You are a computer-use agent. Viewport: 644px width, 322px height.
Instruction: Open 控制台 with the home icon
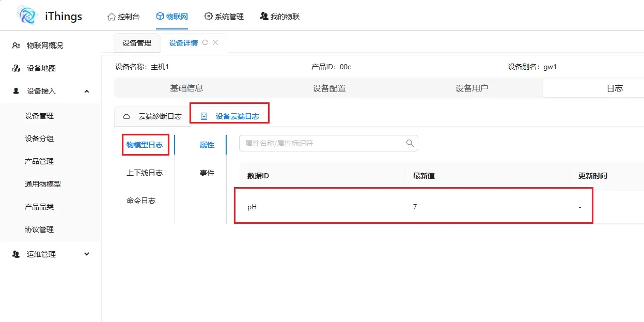[x=123, y=17]
